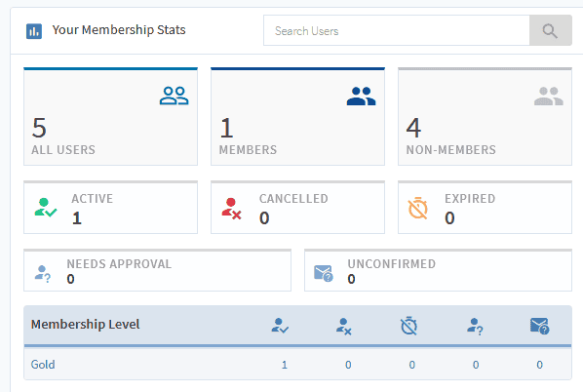
Task: Click the Members solid blue people icon
Action: [x=361, y=96]
